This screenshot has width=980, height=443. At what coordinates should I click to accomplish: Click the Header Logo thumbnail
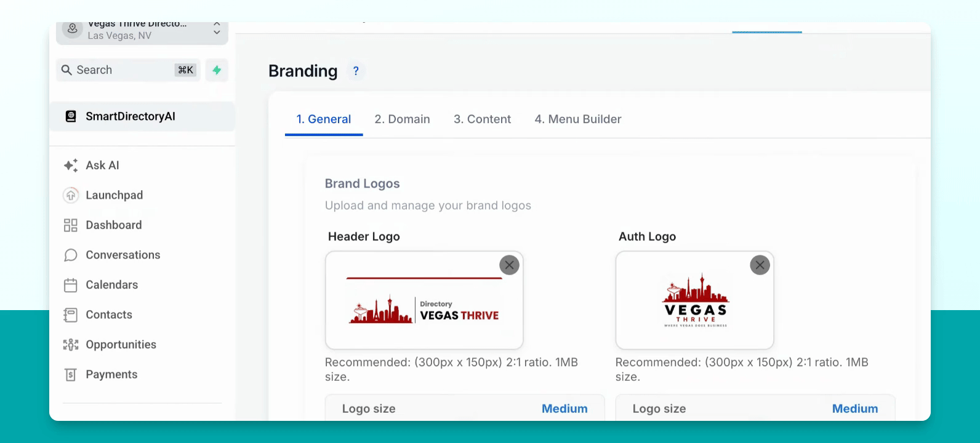pyautogui.click(x=424, y=300)
